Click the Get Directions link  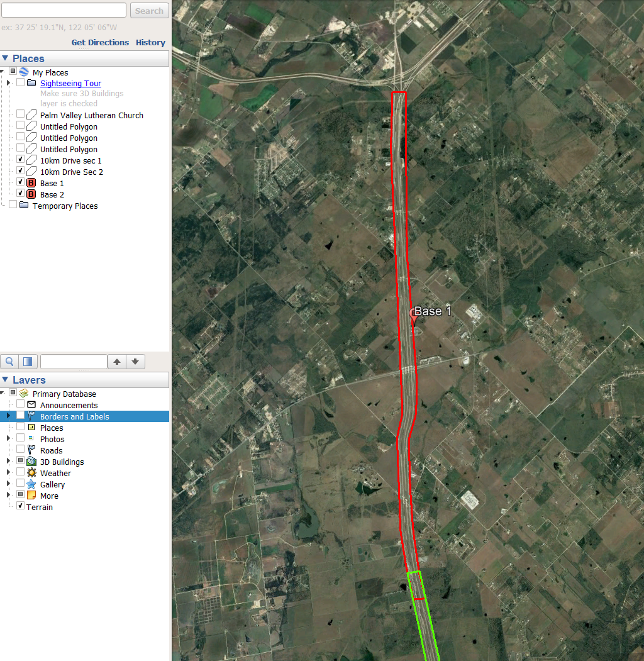click(x=100, y=43)
